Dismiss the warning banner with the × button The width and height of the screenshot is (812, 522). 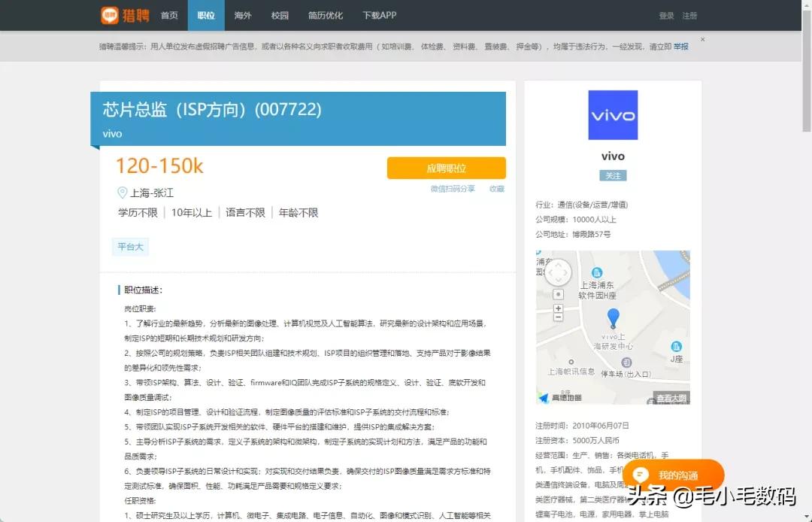702,38
